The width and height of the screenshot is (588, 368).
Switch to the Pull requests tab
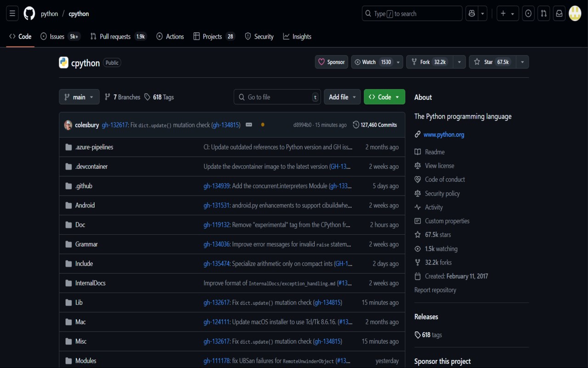(119, 36)
